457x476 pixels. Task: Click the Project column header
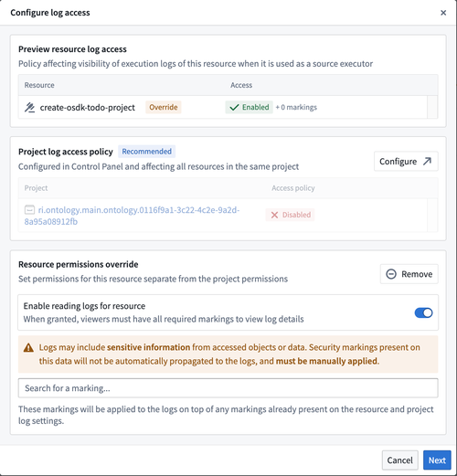pyautogui.click(x=36, y=188)
